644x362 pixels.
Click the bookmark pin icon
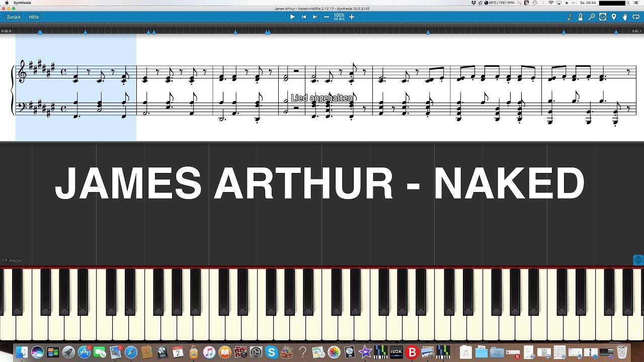(x=614, y=17)
